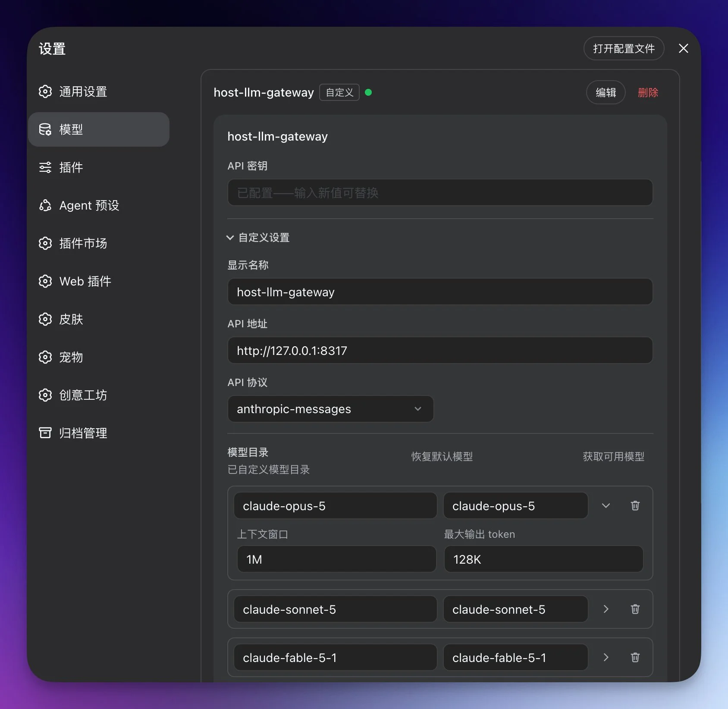Delete the claude-fable-5-1 model entry
The height and width of the screenshot is (709, 728).
[x=635, y=657]
